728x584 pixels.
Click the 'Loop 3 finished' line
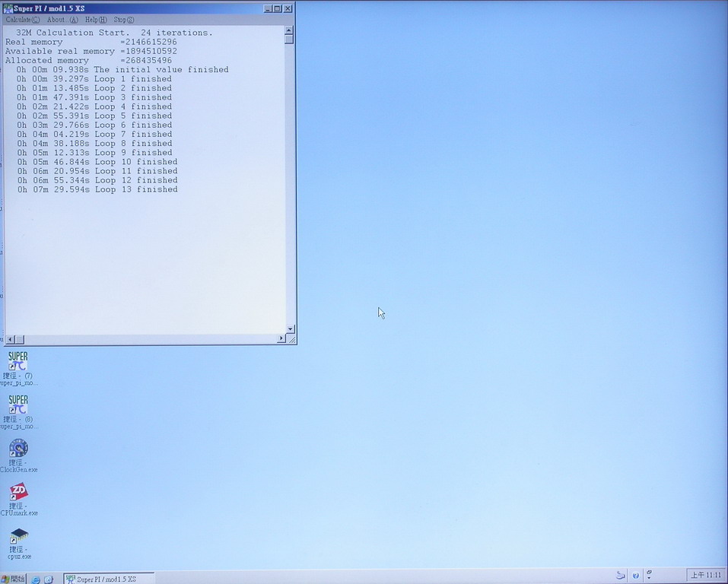click(x=94, y=97)
